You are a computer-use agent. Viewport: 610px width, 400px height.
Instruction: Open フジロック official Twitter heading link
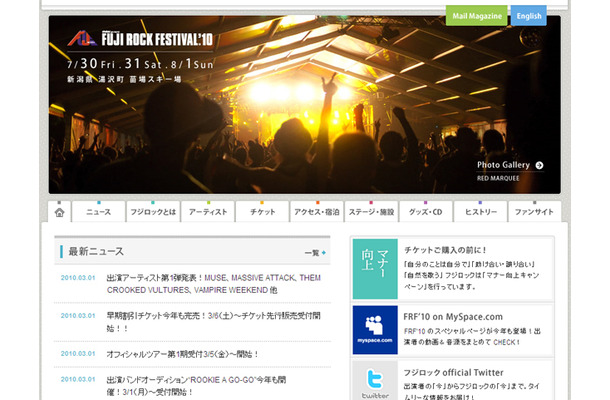(453, 372)
